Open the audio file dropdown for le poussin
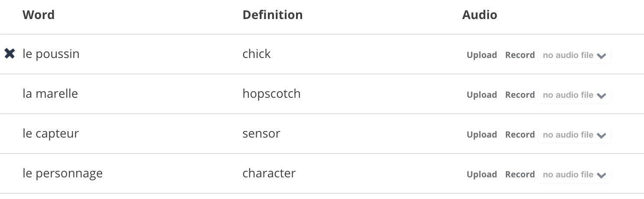The image size is (644, 199). pyautogui.click(x=574, y=55)
